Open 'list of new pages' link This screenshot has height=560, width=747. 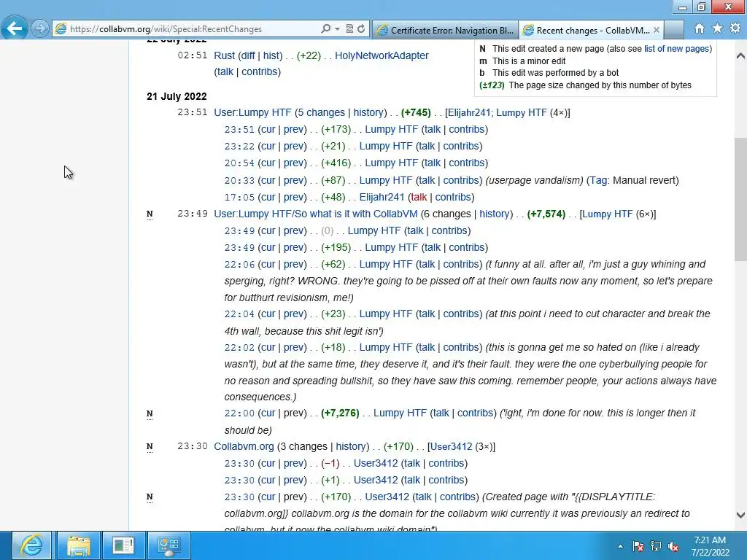click(676, 49)
